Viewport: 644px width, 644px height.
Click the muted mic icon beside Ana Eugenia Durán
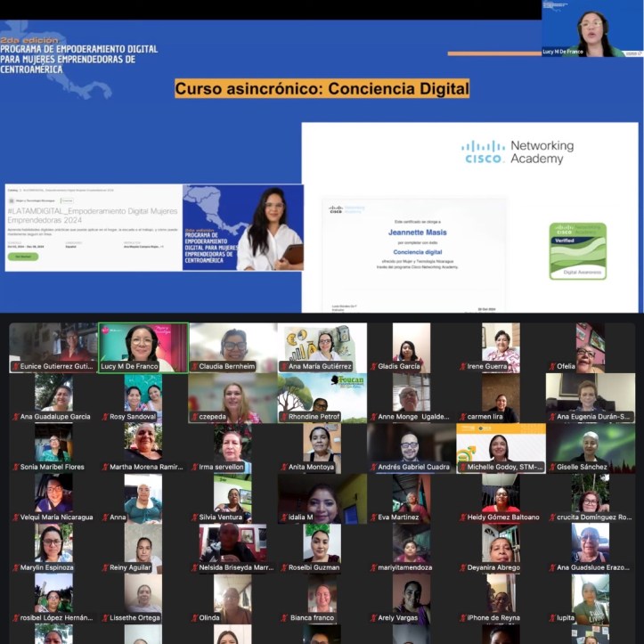(x=552, y=417)
